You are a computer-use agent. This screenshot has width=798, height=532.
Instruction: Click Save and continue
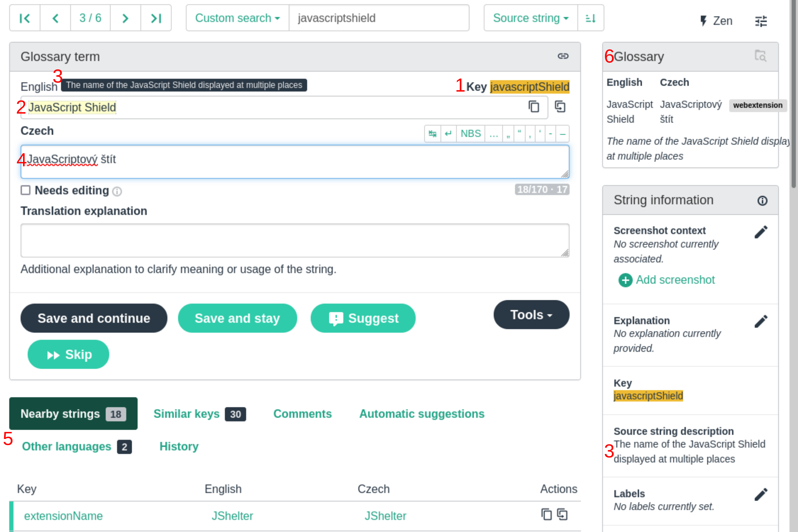click(x=94, y=318)
